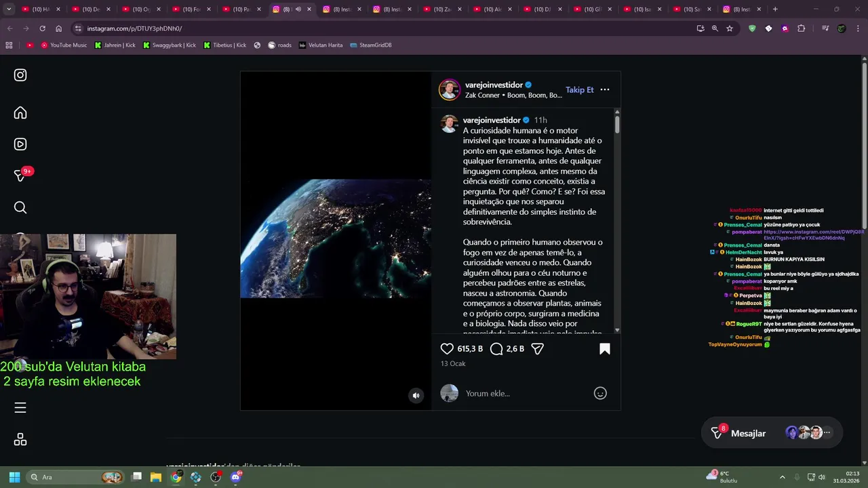Open the Extensions puzzle piece menu
The height and width of the screenshot is (488, 868).
coord(802,28)
